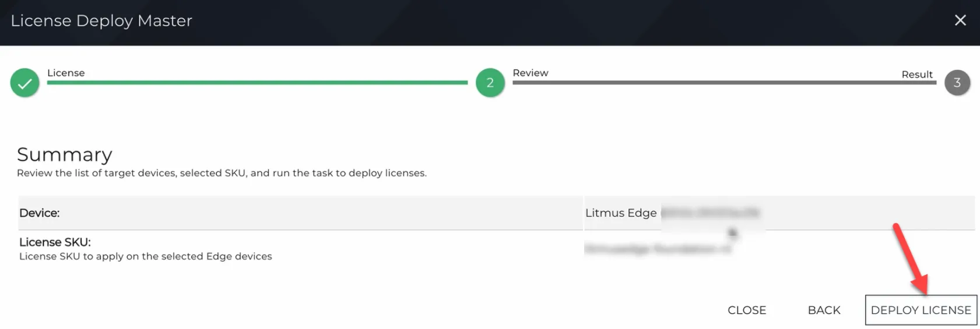The width and height of the screenshot is (980, 329).
Task: Click the License step label
Action: click(66, 73)
